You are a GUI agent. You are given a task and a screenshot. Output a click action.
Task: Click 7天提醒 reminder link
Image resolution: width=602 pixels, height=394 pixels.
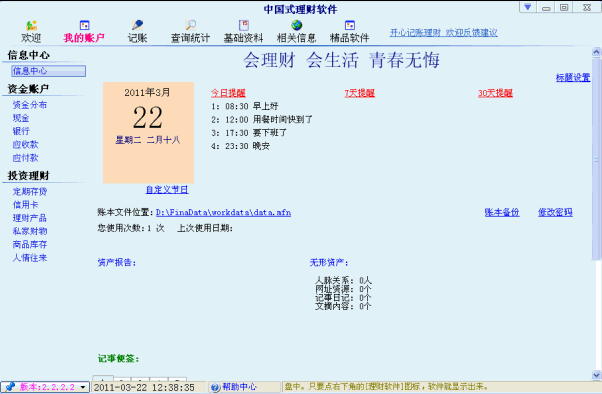359,93
